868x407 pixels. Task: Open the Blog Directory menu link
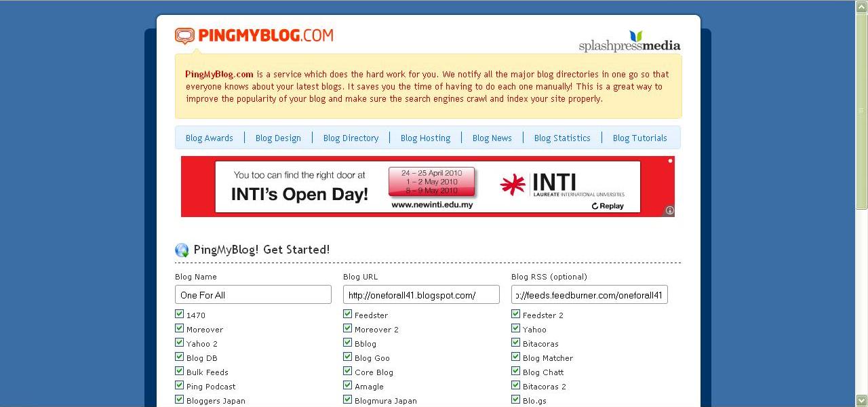[351, 138]
